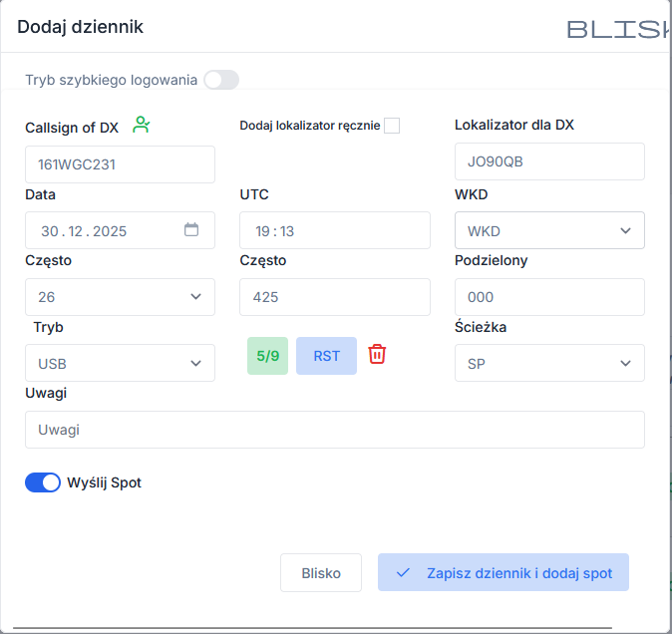Screen dimensions: 672x634
Task: Focus the Lokalizator dla DX field
Action: tap(549, 161)
